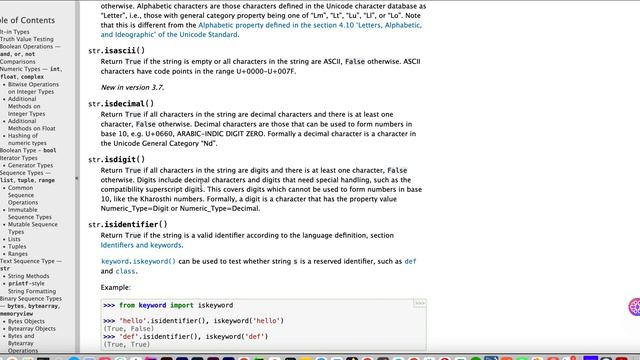Click the floating pink assistant icon at right edge
Viewport: 640px width, 360px height.
[x=634, y=307]
